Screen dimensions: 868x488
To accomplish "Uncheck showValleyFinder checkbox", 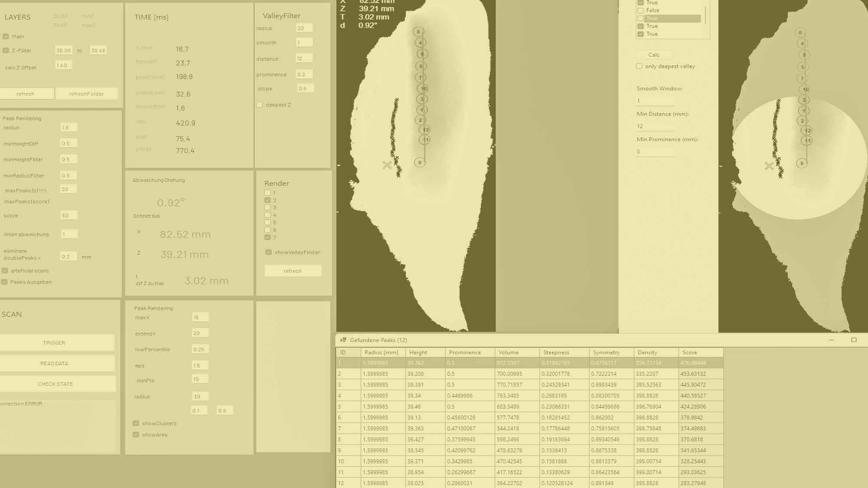I will [x=268, y=252].
